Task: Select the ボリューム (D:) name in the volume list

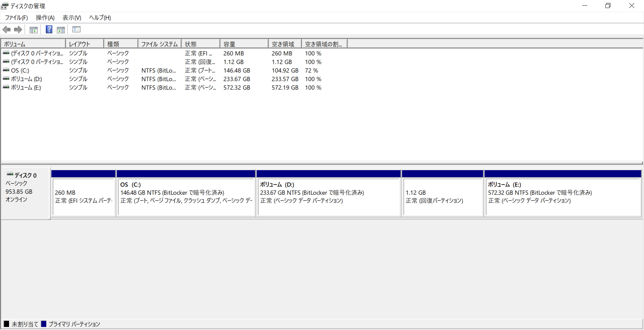Action: [26, 79]
